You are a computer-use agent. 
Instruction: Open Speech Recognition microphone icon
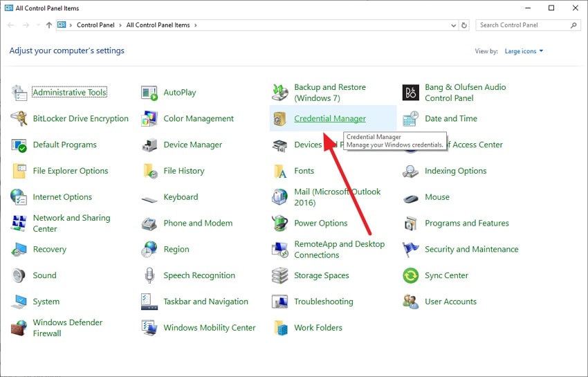click(149, 276)
